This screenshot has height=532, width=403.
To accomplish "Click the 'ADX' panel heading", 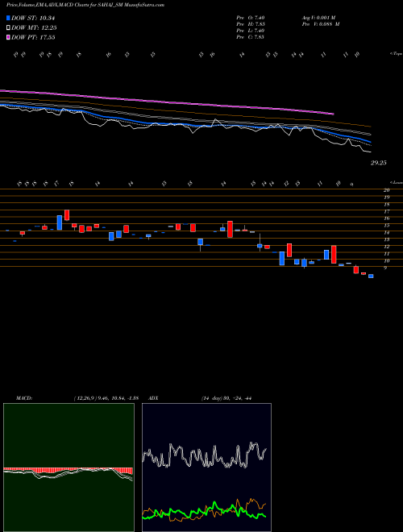I will click(x=153, y=398).
